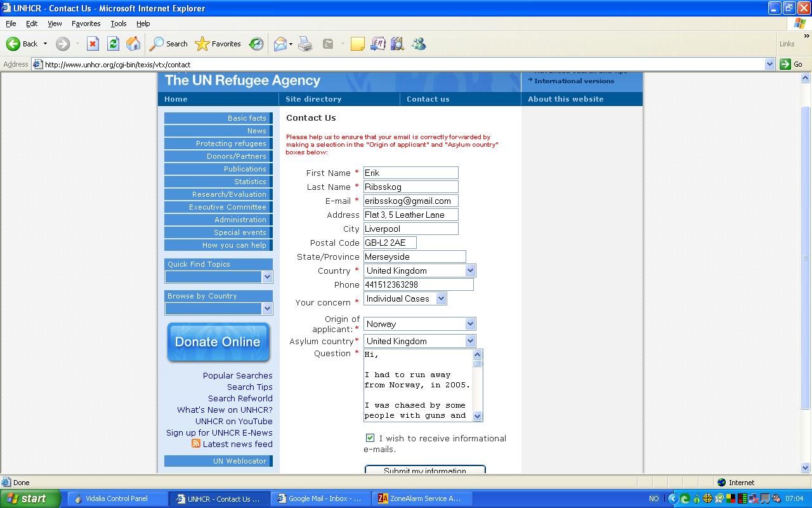Open Vidalia Control Panel from the taskbar
This screenshot has height=508, width=812.
[118, 498]
